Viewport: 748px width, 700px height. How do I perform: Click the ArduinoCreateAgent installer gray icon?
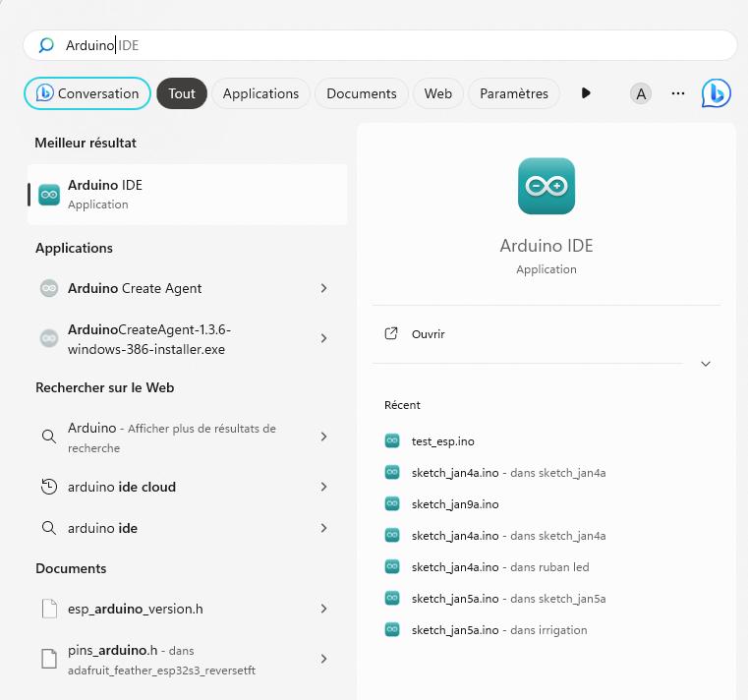(x=49, y=338)
